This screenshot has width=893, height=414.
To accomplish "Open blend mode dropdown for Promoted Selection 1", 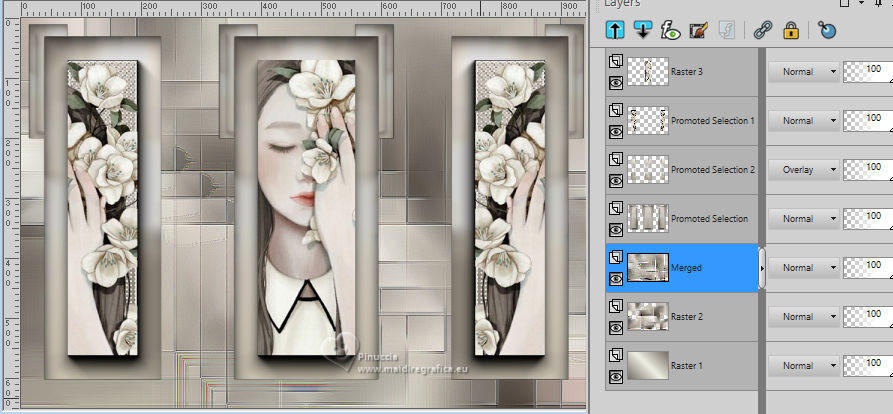I will pos(804,121).
